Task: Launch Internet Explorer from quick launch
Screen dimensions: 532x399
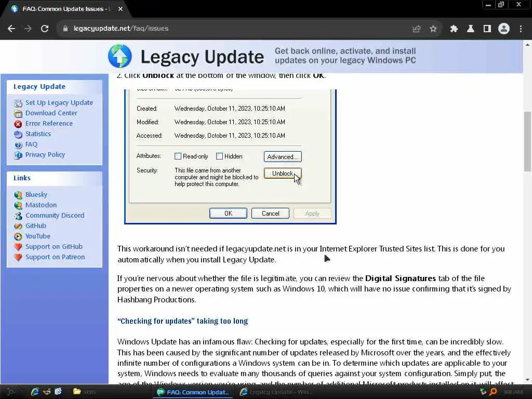Action: click(35, 392)
